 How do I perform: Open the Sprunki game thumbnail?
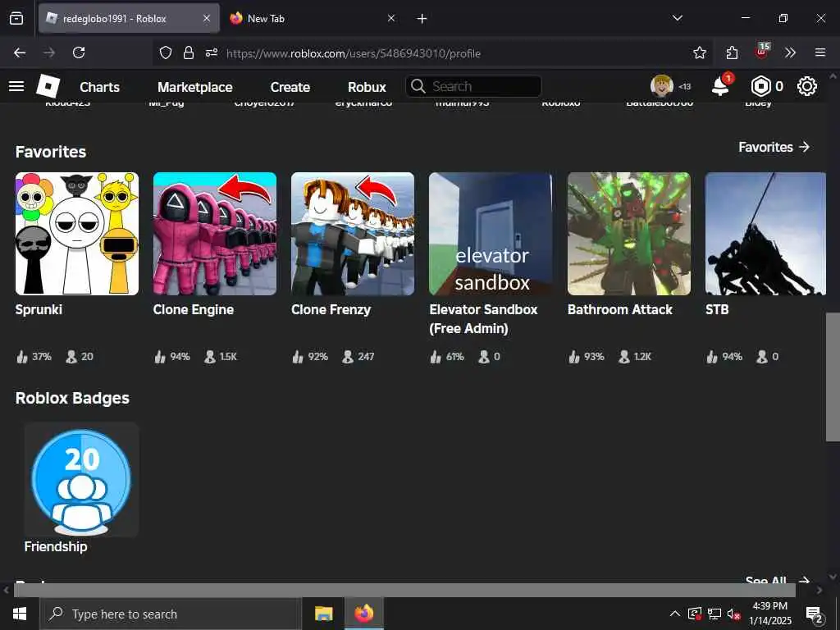point(76,234)
